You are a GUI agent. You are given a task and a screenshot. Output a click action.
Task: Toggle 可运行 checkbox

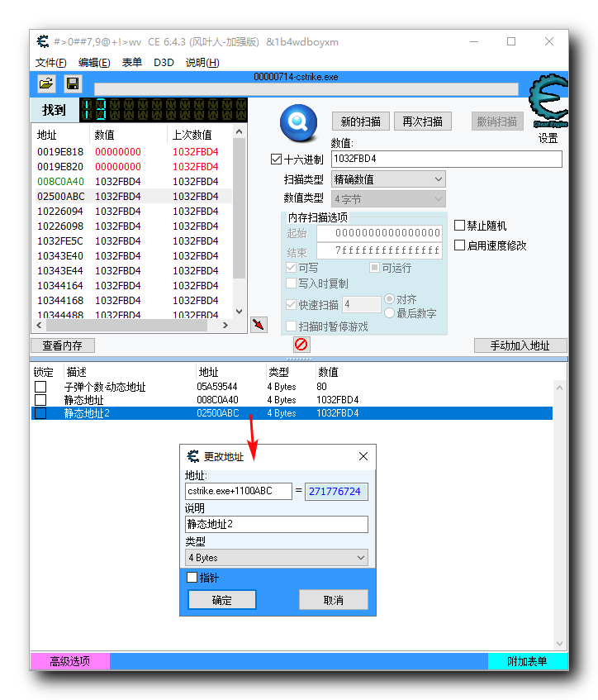coord(374,268)
